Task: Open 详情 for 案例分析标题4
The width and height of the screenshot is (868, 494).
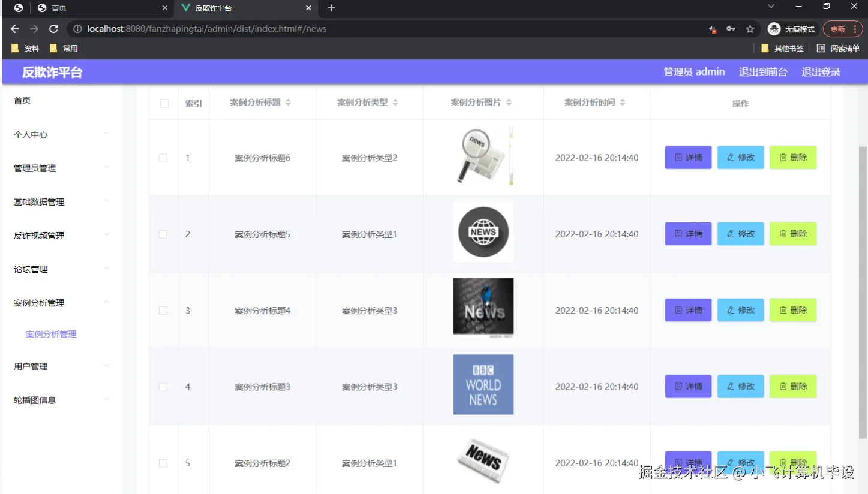Action: click(688, 310)
